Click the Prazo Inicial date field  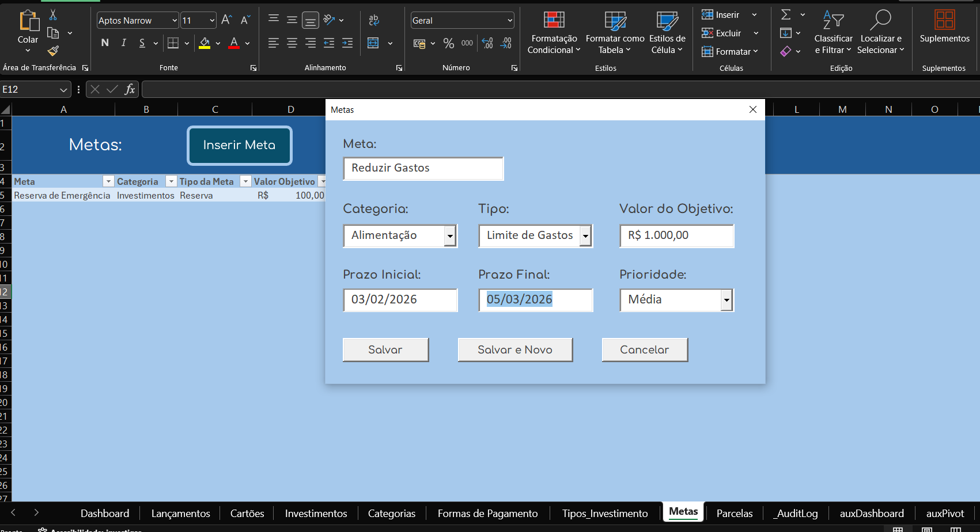point(400,300)
